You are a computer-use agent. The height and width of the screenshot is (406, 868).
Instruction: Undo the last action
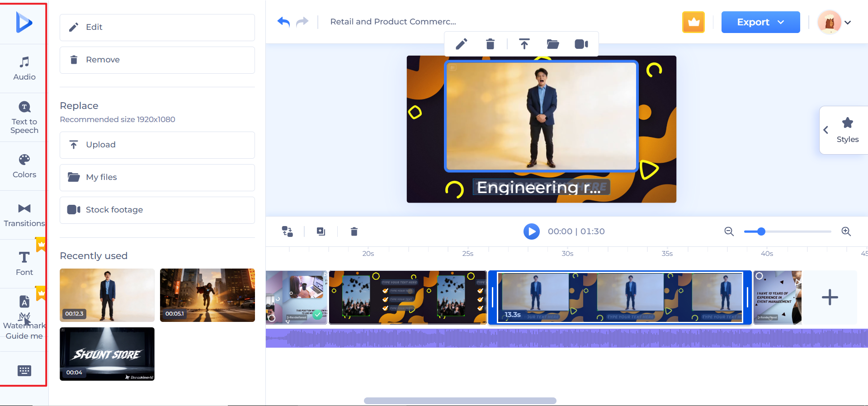click(x=283, y=22)
